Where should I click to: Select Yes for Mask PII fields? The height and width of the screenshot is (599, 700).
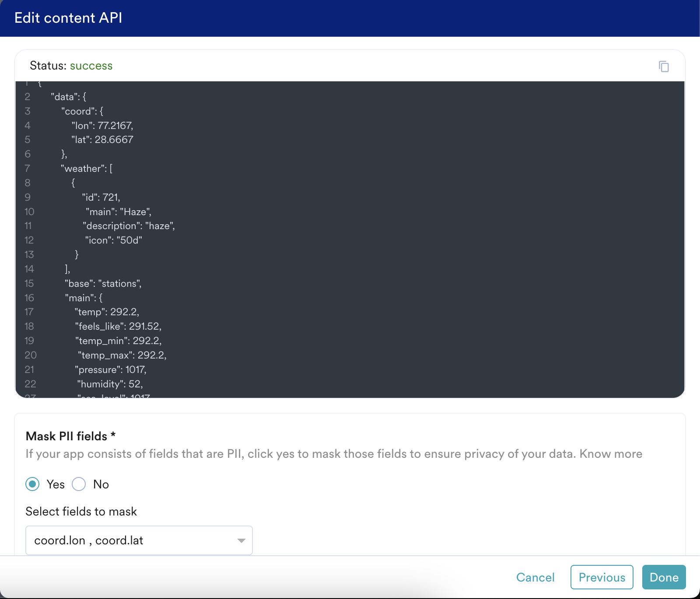pos(33,484)
